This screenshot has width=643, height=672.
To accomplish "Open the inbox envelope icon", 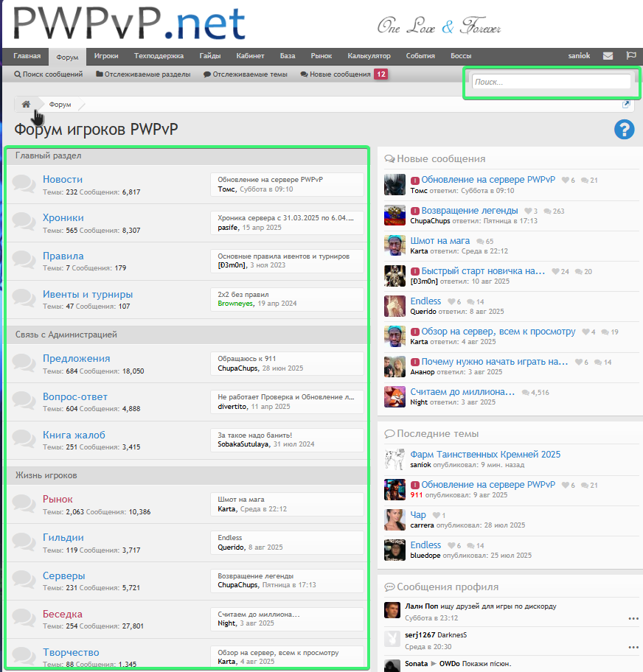I will (608, 56).
